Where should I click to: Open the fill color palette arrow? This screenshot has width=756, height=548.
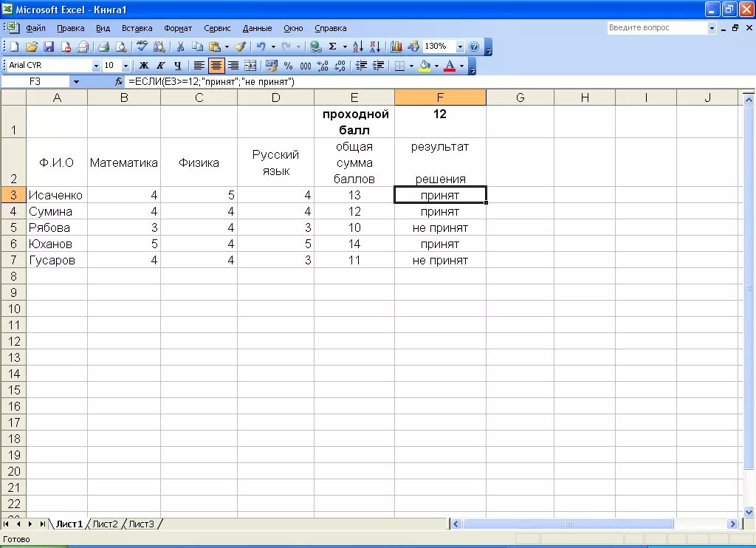click(436, 66)
